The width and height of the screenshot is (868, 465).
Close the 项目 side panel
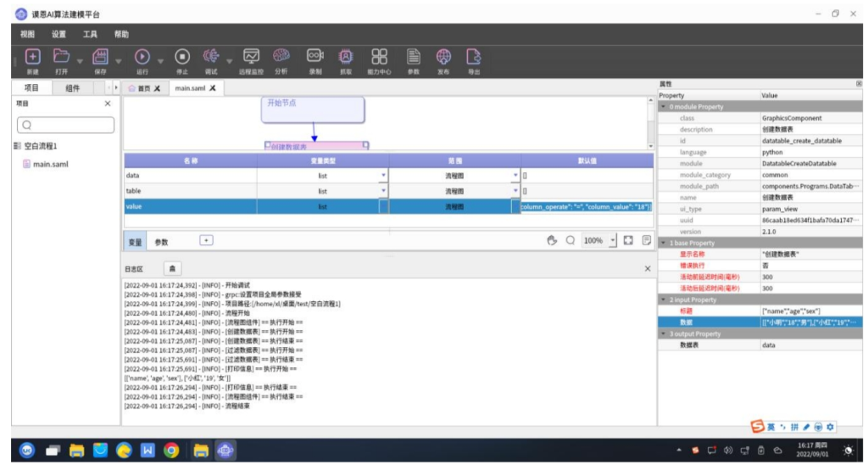(108, 104)
